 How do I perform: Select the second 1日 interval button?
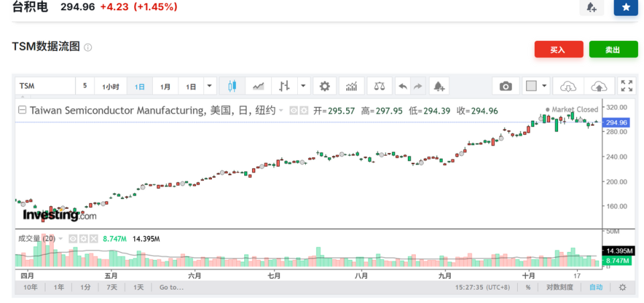[x=191, y=87]
